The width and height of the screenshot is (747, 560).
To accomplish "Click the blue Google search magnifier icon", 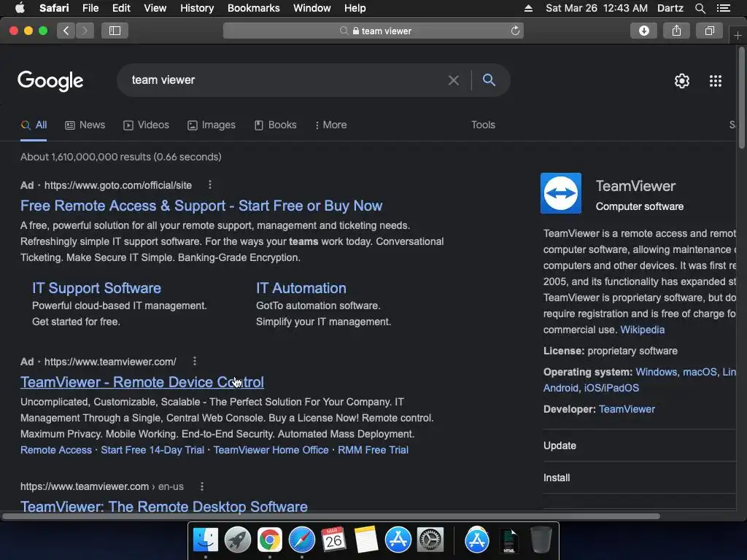I will click(x=489, y=80).
